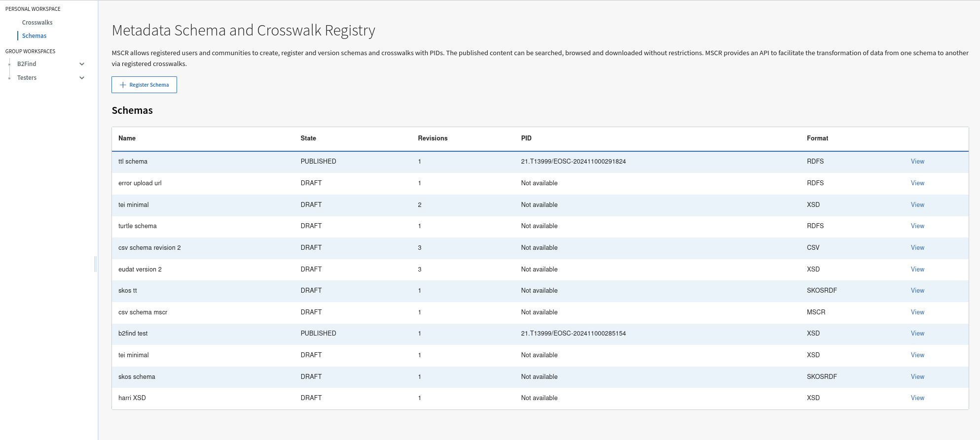View the b2find test schema
Screen dimensions: 980x440
click(917, 334)
